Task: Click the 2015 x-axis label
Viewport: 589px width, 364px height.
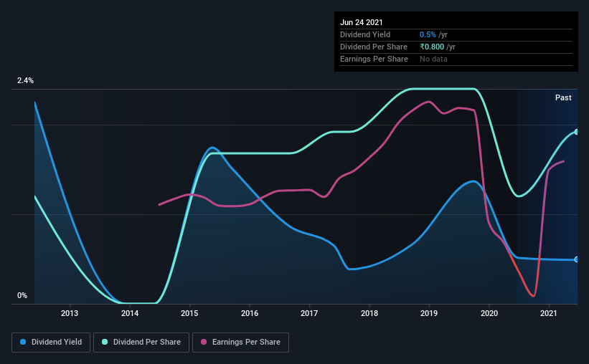Action: point(189,313)
